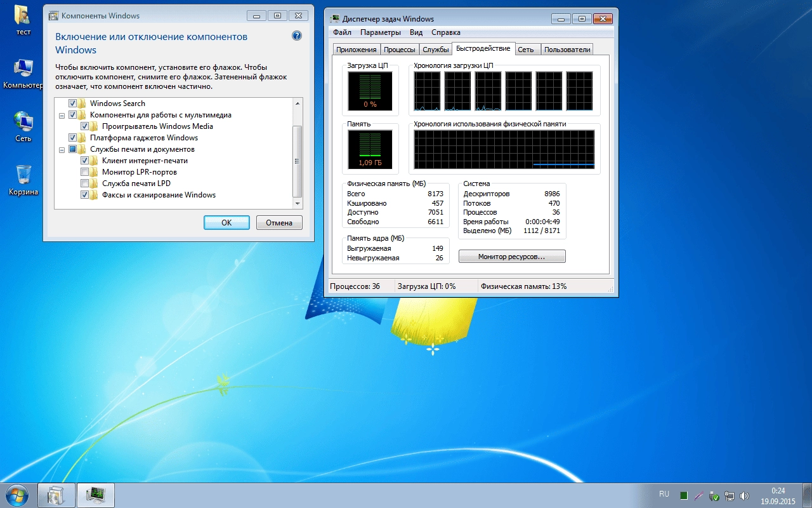Click the safely remove hardware tray icon
This screenshot has height=508, width=812.
click(714, 495)
